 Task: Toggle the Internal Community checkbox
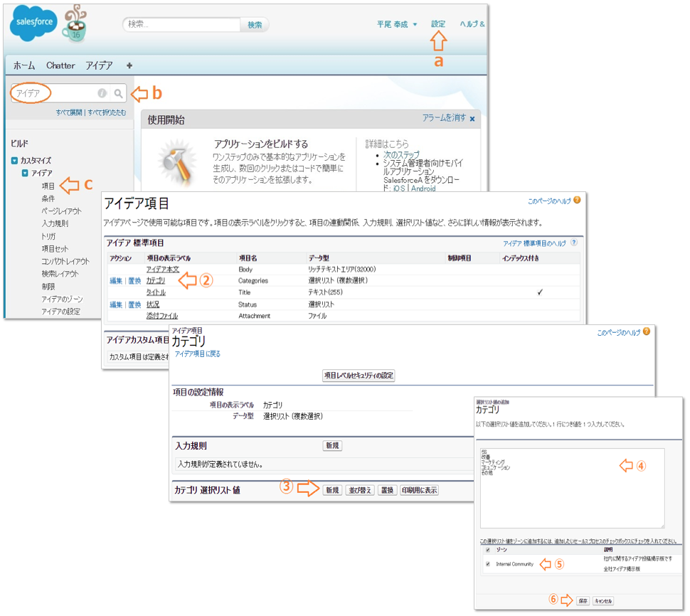click(487, 564)
